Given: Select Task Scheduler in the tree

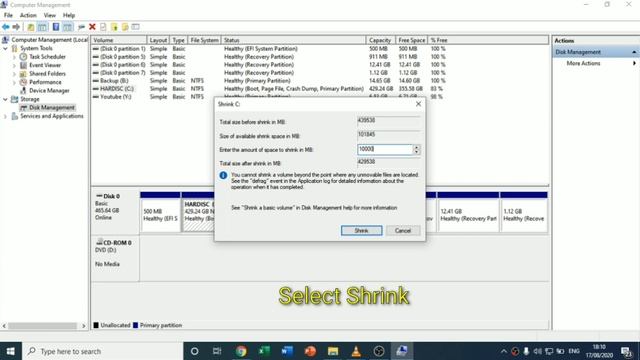Looking at the screenshot, I should click(47, 57).
